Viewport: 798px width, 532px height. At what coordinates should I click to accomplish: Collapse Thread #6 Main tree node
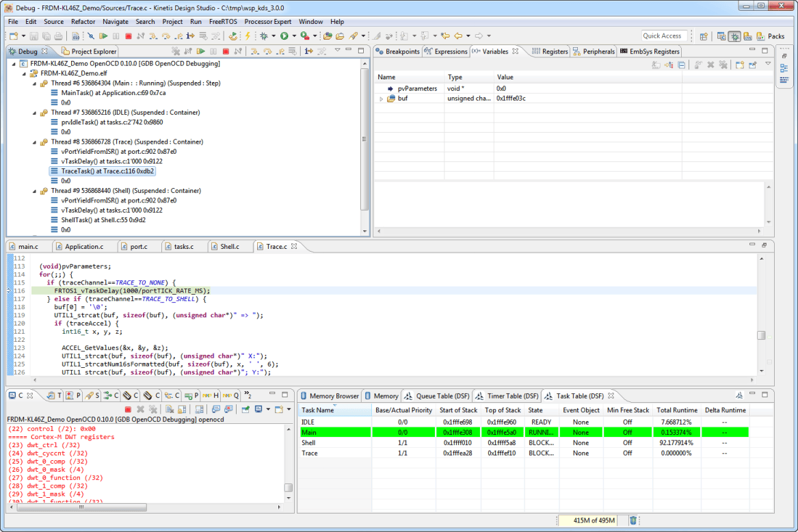[34, 83]
